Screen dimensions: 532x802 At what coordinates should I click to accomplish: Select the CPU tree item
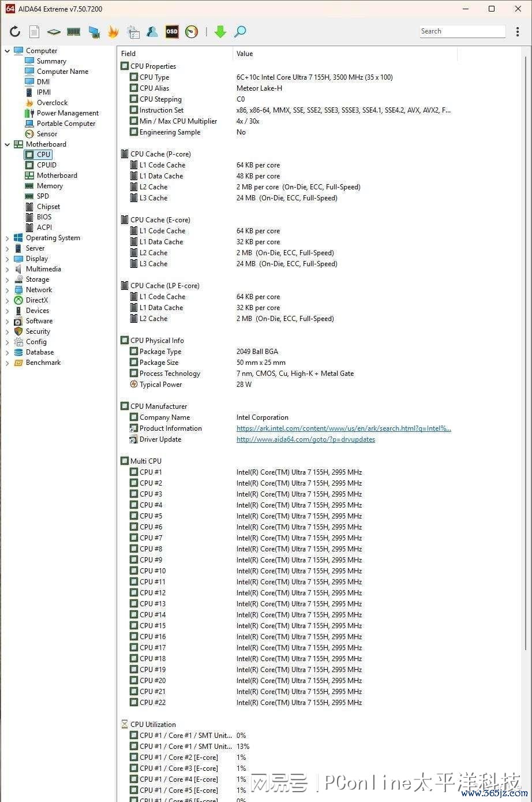pos(44,155)
